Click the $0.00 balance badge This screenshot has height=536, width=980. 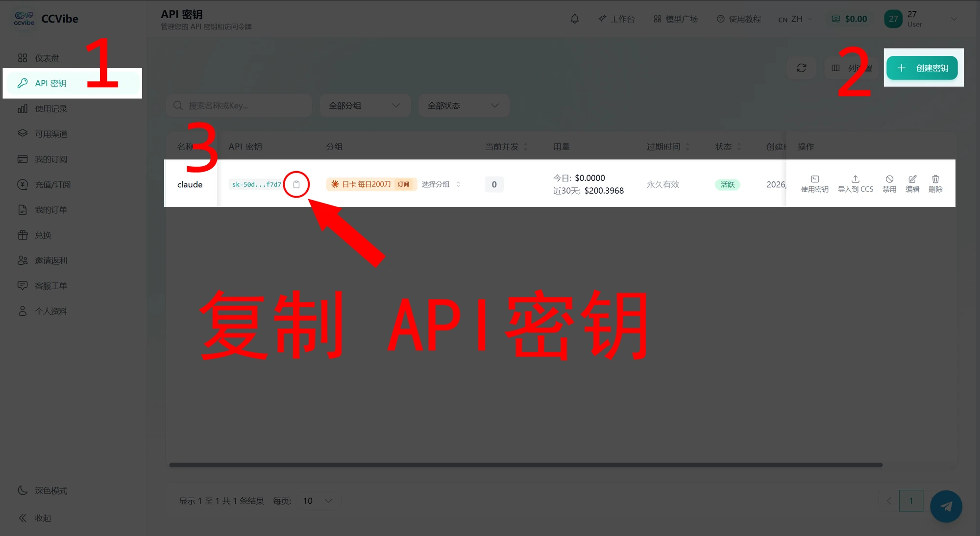[x=850, y=19]
